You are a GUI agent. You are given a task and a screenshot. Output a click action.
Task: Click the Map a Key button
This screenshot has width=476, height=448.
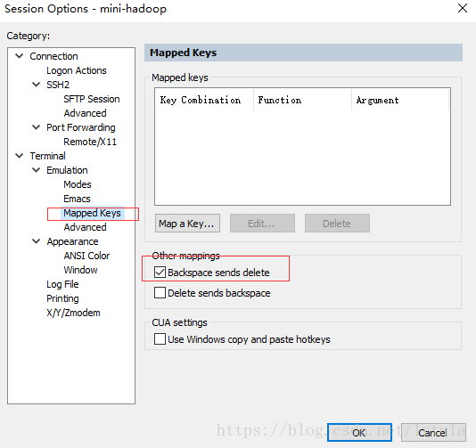(187, 224)
